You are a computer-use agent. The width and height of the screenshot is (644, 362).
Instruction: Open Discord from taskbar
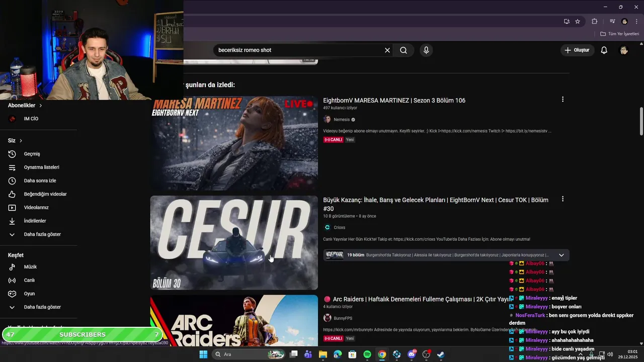click(x=412, y=354)
